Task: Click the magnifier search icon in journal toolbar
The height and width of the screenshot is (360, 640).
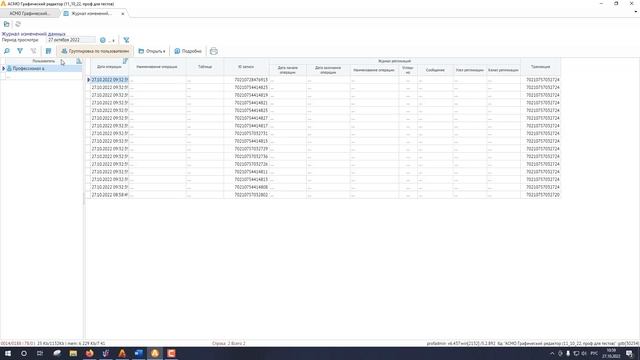Action: coord(7,51)
